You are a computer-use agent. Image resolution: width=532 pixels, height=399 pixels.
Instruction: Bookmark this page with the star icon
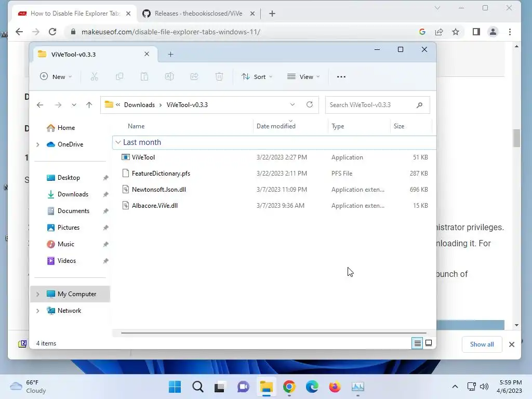tap(456, 32)
